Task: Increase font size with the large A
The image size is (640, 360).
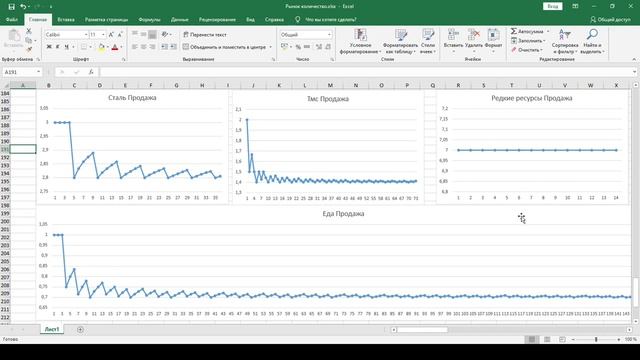Action: click(111, 35)
